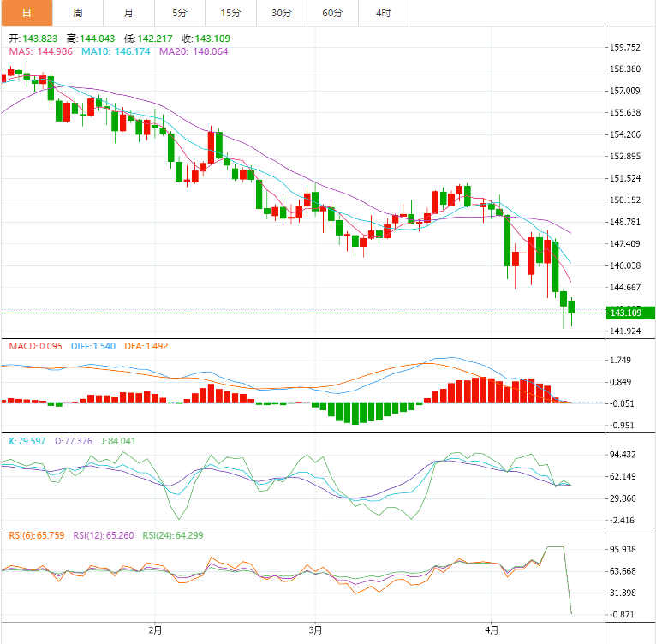Screen dimensions: 656x644
Task: Click the D: 77.376 label
Action: point(73,441)
